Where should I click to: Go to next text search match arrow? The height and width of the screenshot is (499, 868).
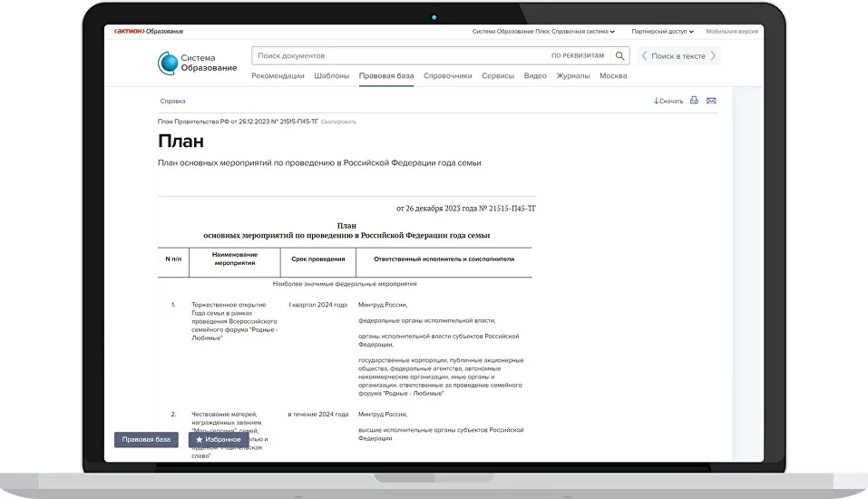point(713,56)
